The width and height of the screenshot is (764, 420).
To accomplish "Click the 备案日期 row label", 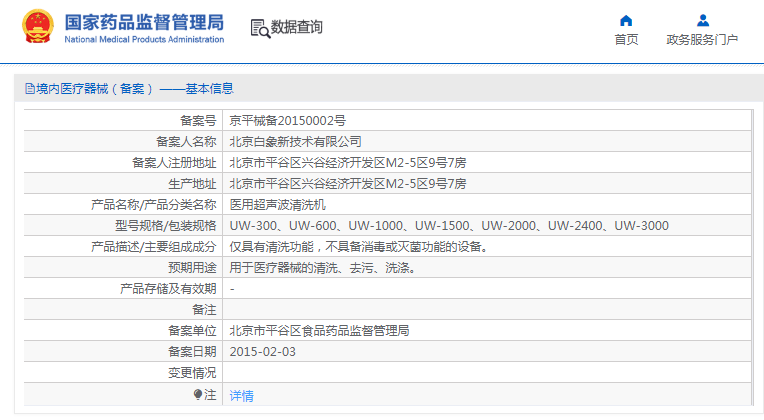I will (192, 352).
